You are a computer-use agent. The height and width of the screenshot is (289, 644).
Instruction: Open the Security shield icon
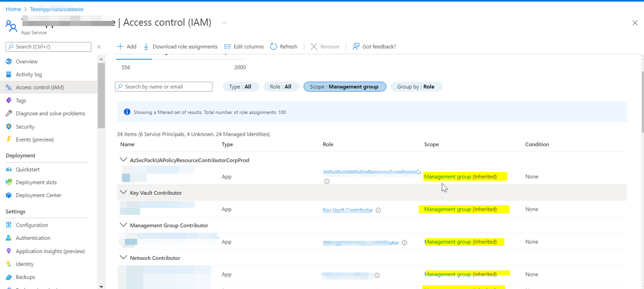click(x=9, y=126)
